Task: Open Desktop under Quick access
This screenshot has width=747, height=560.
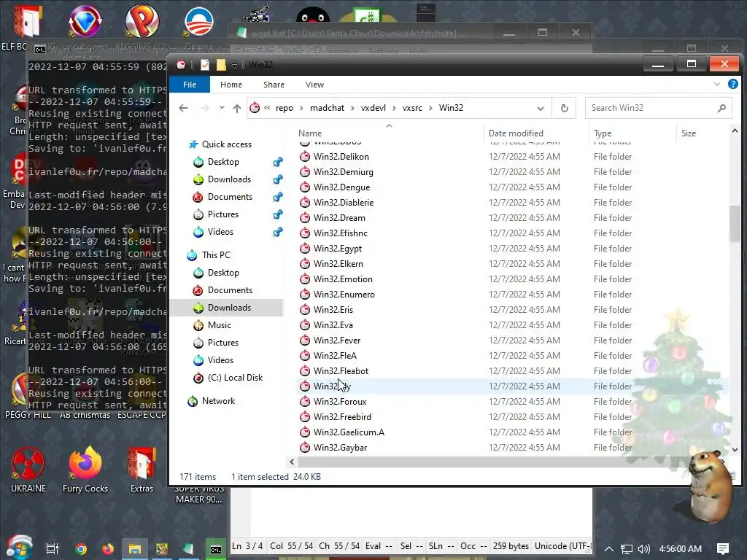Action: coord(223,162)
